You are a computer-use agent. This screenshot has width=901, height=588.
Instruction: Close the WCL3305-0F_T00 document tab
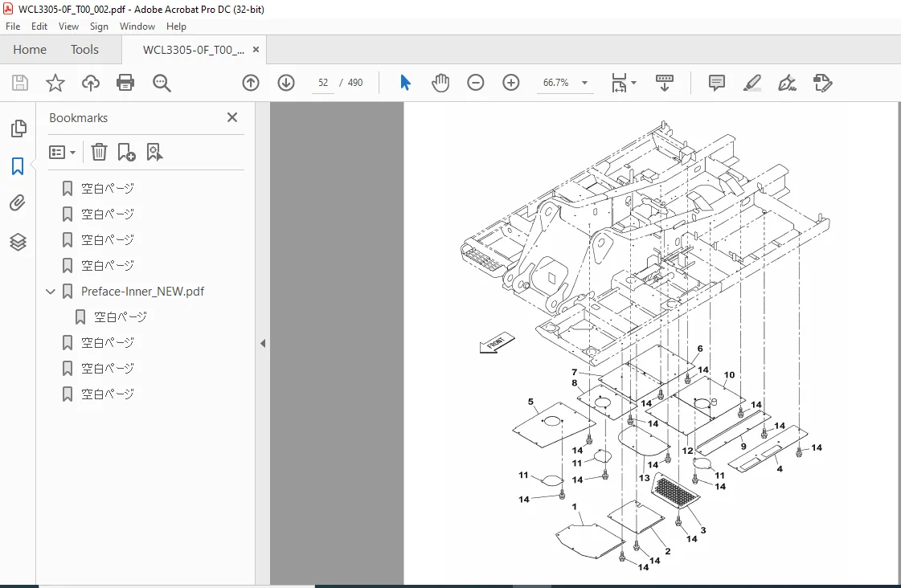(256, 50)
